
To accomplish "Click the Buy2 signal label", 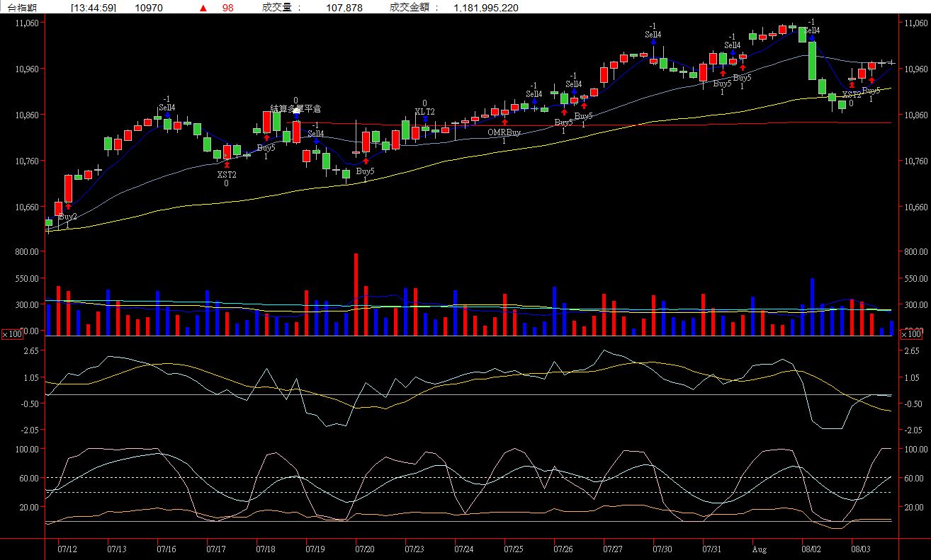I will (x=68, y=217).
